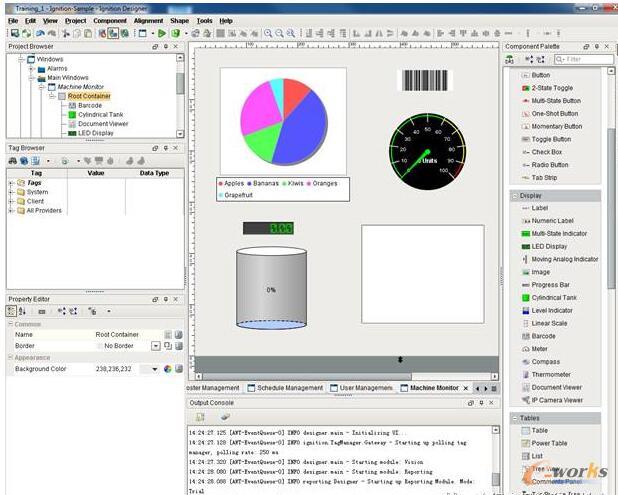Click the binding icon at end of Name row
The height and width of the screenshot is (495, 618).
[x=179, y=335]
